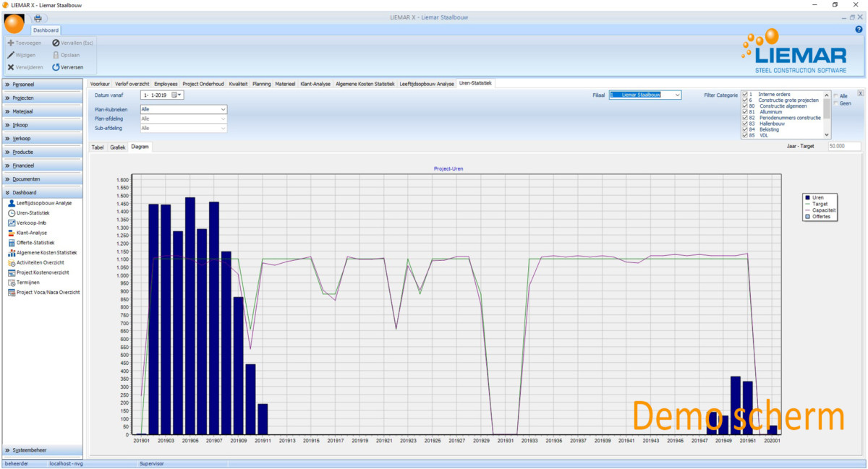Image resolution: width=868 pixels, height=469 pixels.
Task: Switch to the Grafiek view tab
Action: click(118, 147)
